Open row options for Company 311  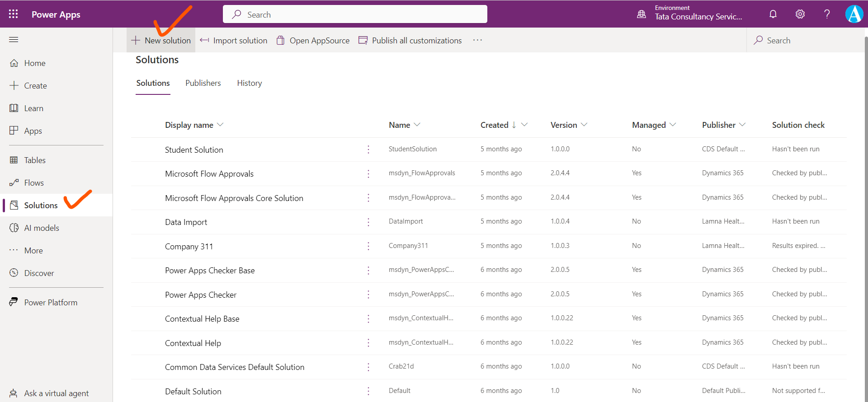point(368,246)
